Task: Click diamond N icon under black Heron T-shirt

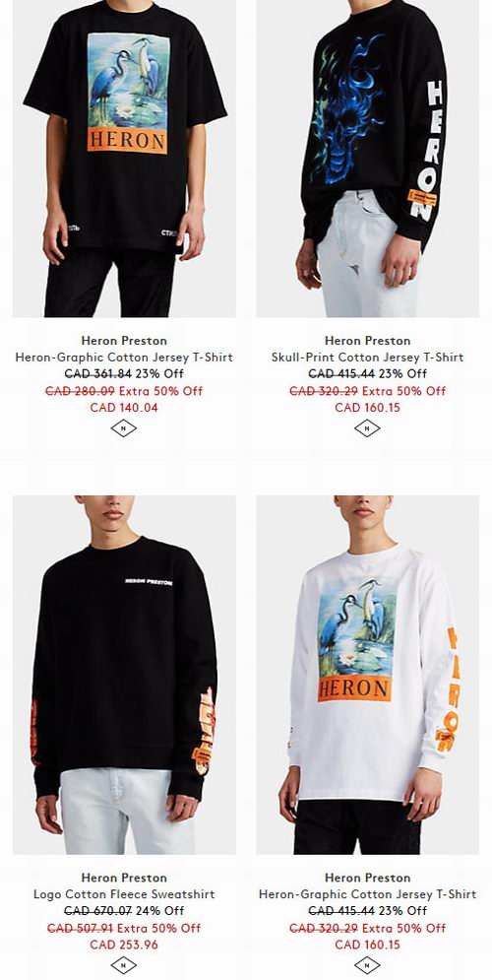Action: tap(124, 428)
